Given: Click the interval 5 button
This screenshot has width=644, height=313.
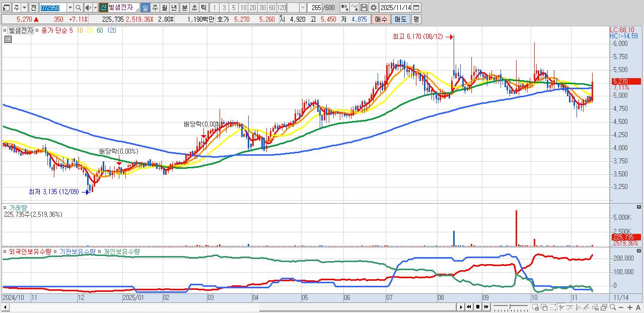Looking at the screenshot, I should click(x=234, y=8).
